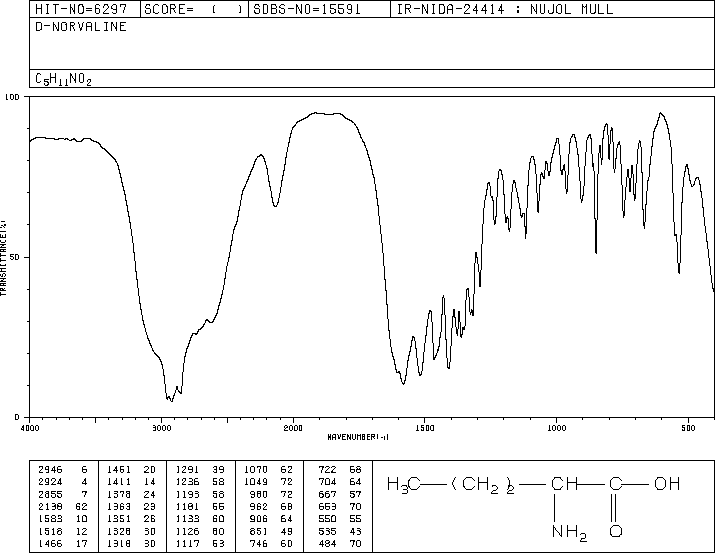This screenshot has width=715, height=553.
Task: Click the 1583 peak table entry
Action: pyautogui.click(x=50, y=519)
